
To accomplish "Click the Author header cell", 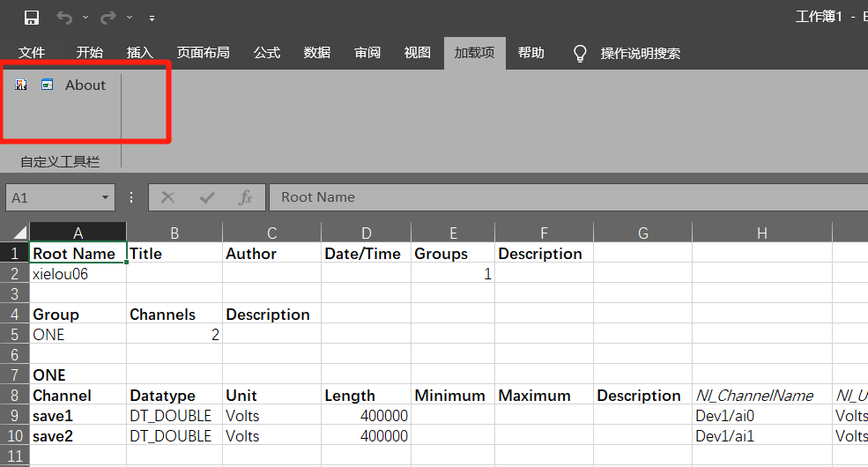I will (x=271, y=254).
